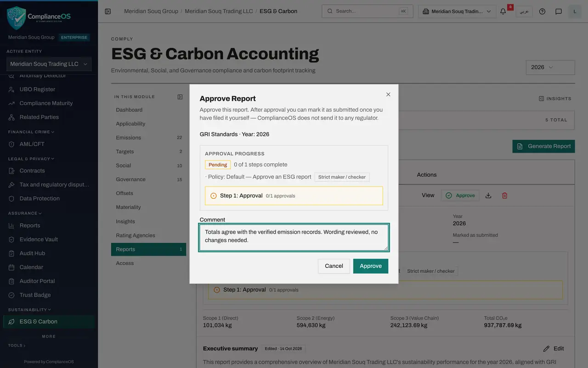Open the help question-mark icon
The image size is (588, 368).
point(542,11)
